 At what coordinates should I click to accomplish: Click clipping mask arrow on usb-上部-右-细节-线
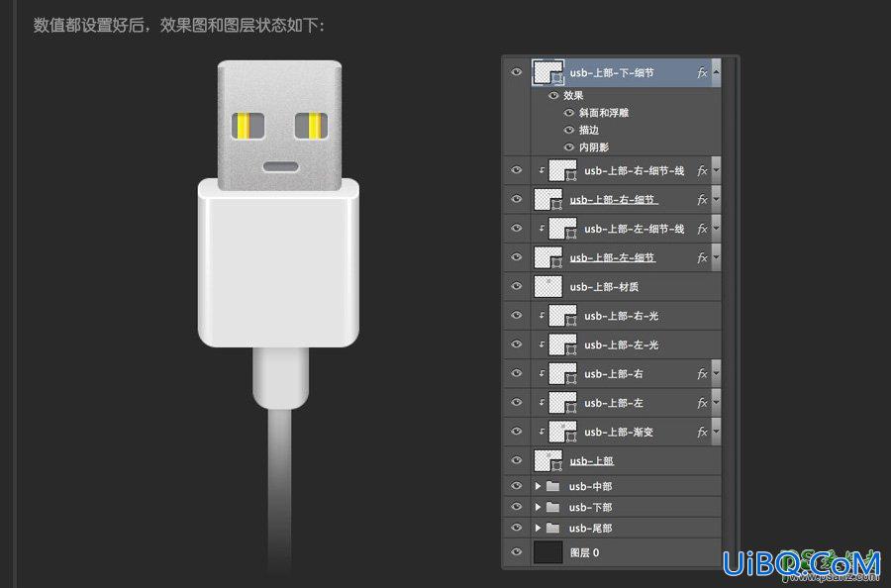[x=542, y=170]
